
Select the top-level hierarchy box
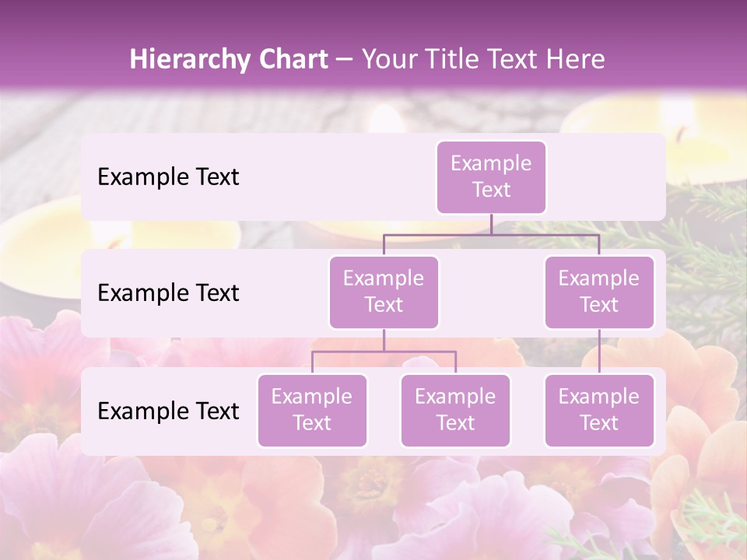click(x=491, y=177)
